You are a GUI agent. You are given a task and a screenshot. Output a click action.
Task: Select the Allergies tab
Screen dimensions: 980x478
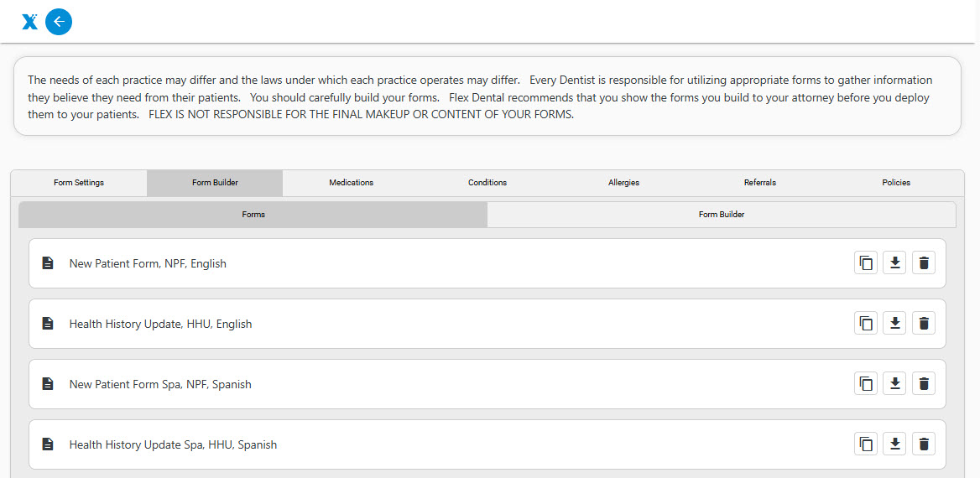pos(623,183)
